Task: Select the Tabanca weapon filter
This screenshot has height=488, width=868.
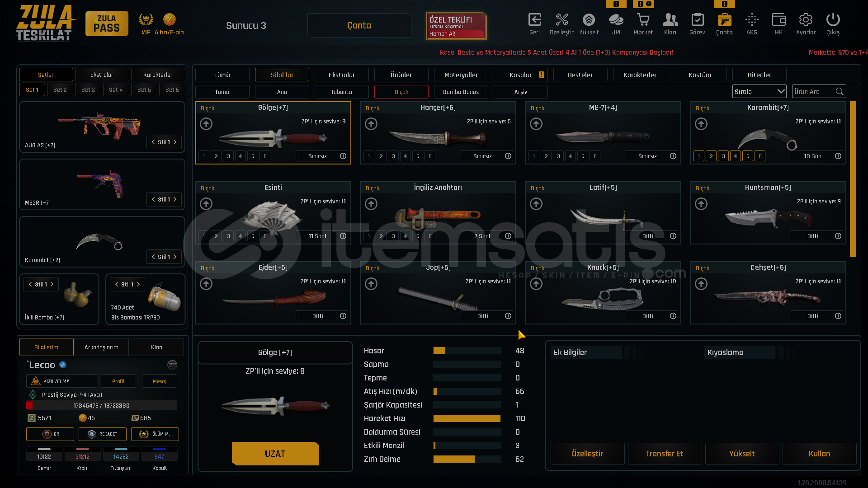Action: (341, 92)
